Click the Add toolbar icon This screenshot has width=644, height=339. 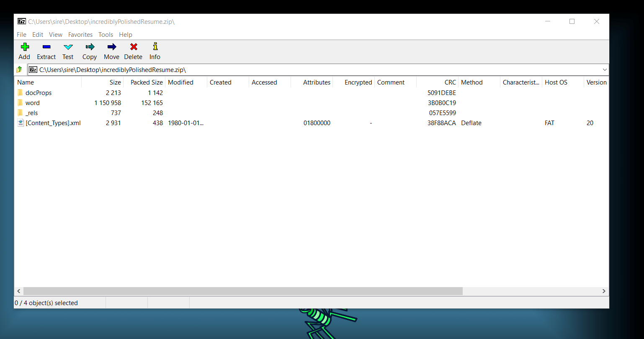point(24,47)
